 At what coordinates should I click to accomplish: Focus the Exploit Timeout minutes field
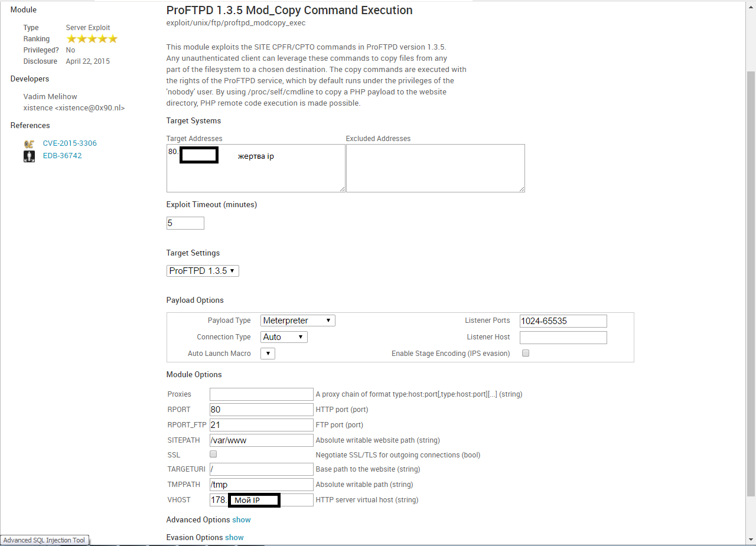[x=185, y=223]
